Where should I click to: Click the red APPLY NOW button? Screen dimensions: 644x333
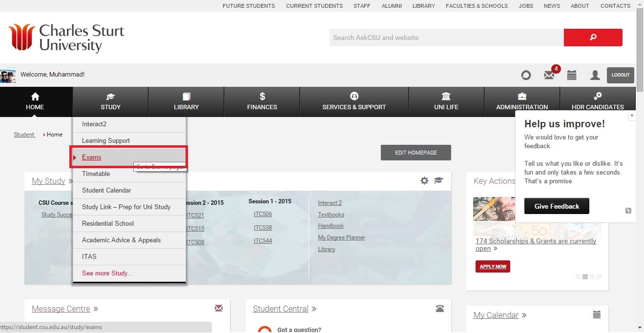[493, 267]
